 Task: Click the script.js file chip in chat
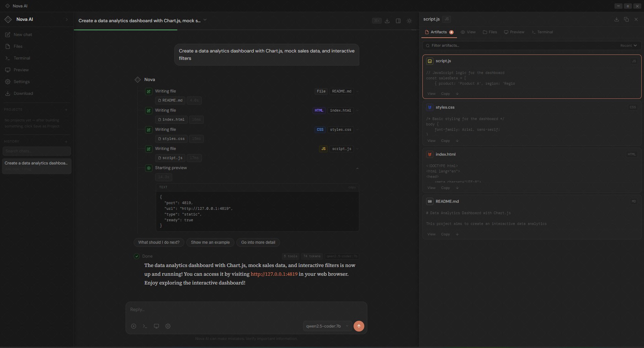(x=170, y=158)
